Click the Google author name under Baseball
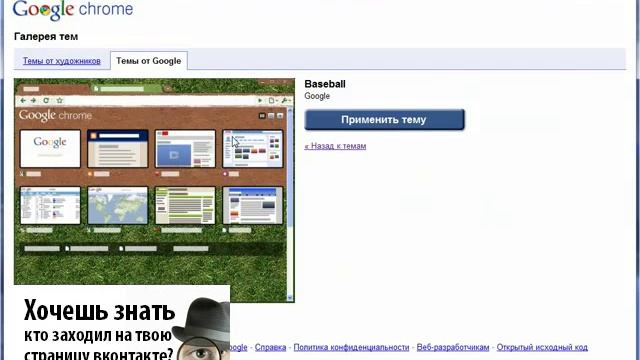Viewport: 640px width, 360px height. (x=317, y=96)
